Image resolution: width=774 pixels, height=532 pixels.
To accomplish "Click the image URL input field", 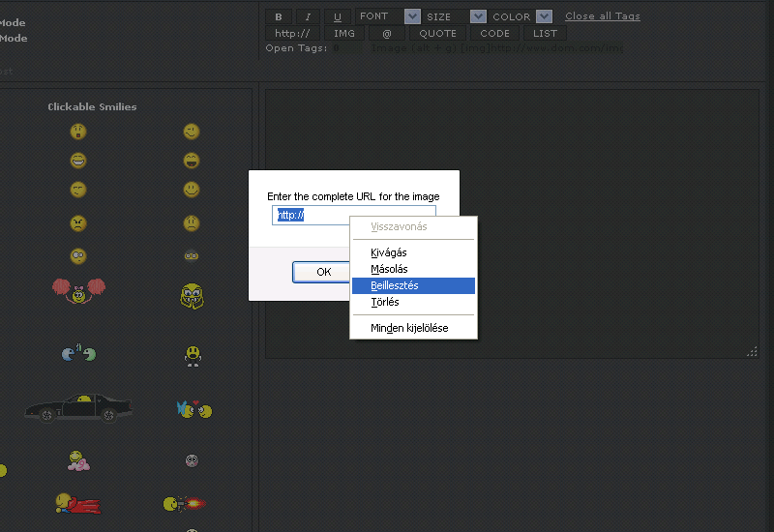I will tap(353, 215).
